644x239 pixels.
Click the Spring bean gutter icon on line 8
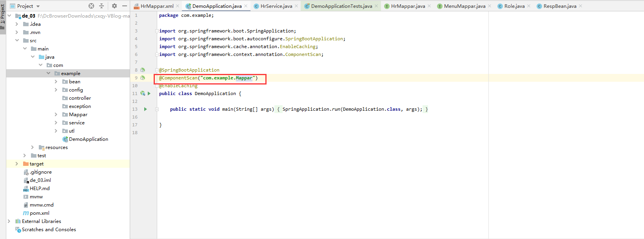pyautogui.click(x=143, y=70)
